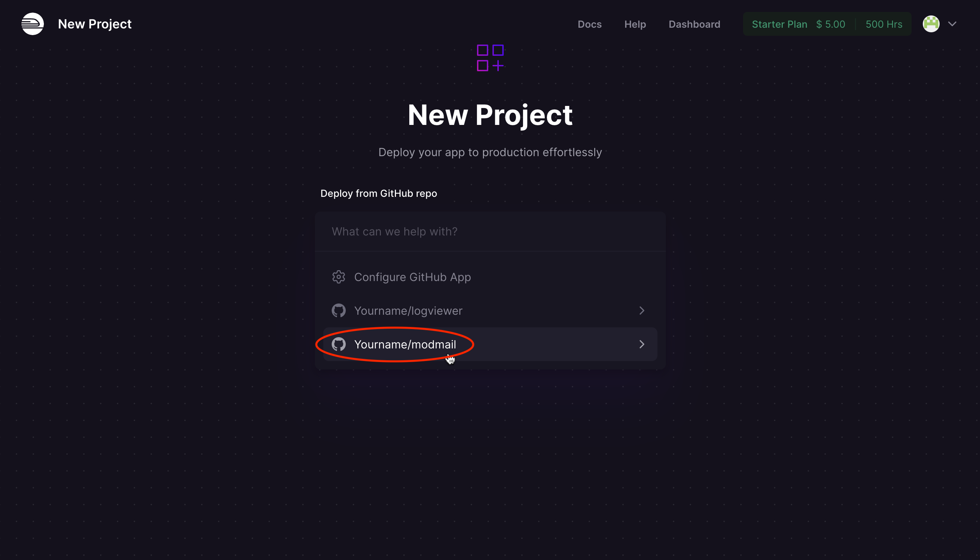Screen dimensions: 980x560
Task: Open your account by clicking the avatar icon
Action: pyautogui.click(x=931, y=24)
